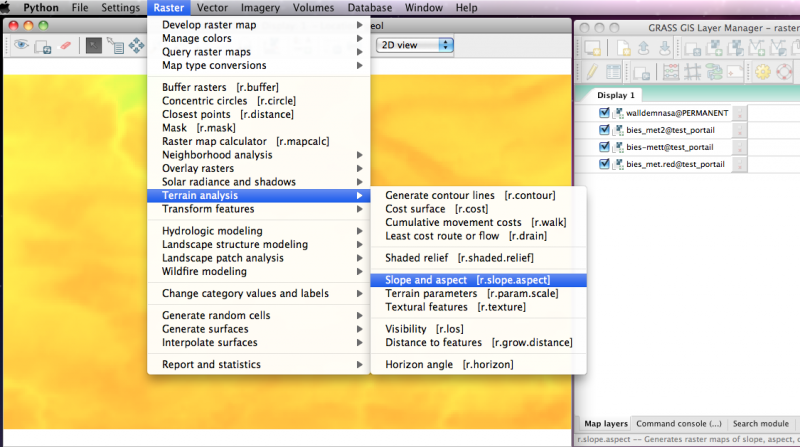800x447 pixels.
Task: Activate the Pan tool in the map toolbar
Action: (x=137, y=46)
